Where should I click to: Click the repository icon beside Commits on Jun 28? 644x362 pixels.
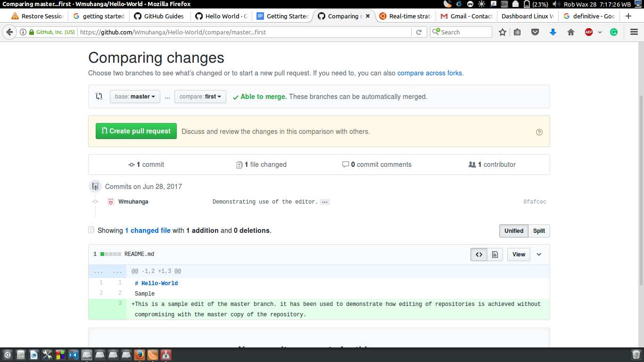(x=95, y=186)
